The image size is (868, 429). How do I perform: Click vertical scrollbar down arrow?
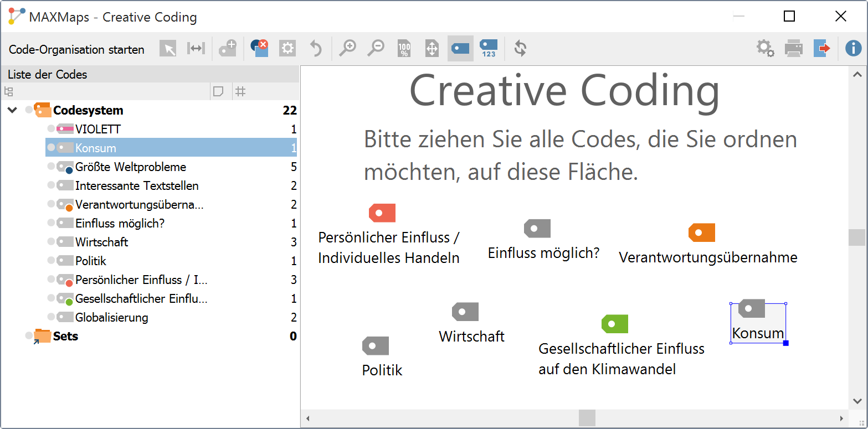tap(857, 401)
